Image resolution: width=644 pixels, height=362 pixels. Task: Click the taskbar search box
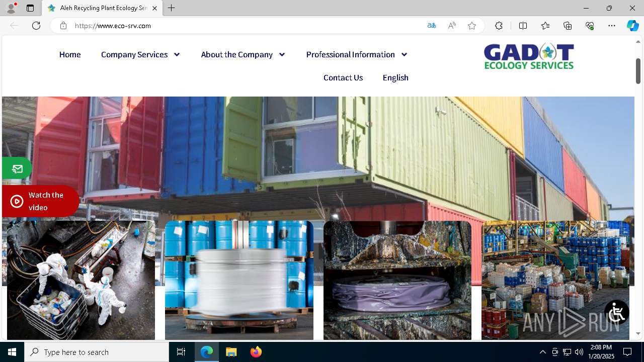97,352
